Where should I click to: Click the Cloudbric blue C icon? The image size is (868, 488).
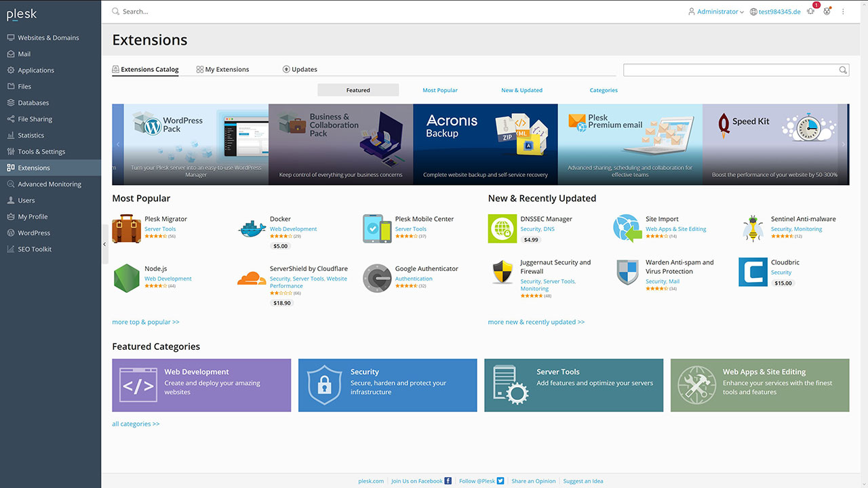click(753, 272)
